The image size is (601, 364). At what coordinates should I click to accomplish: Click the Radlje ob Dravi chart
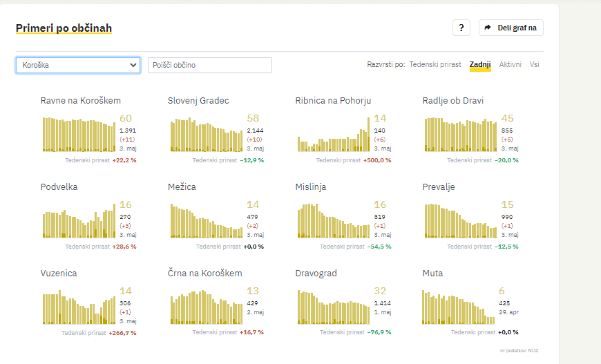pos(461,135)
